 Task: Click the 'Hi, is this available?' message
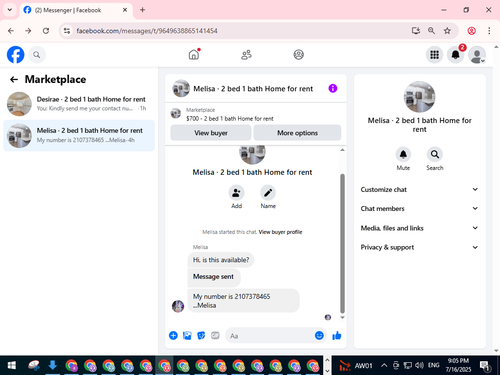[221, 260]
